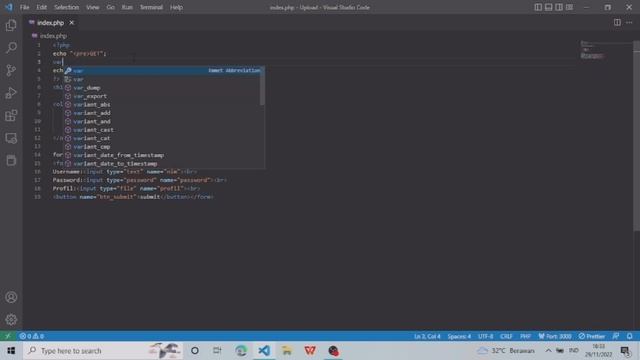Click the Prettier status item
This screenshot has width=640, height=360.
click(x=592, y=336)
